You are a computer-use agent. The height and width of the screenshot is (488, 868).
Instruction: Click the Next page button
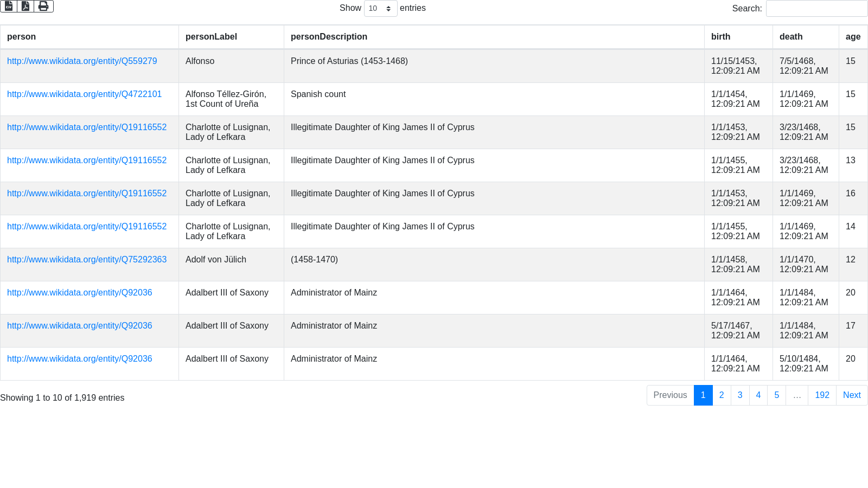[851, 395]
